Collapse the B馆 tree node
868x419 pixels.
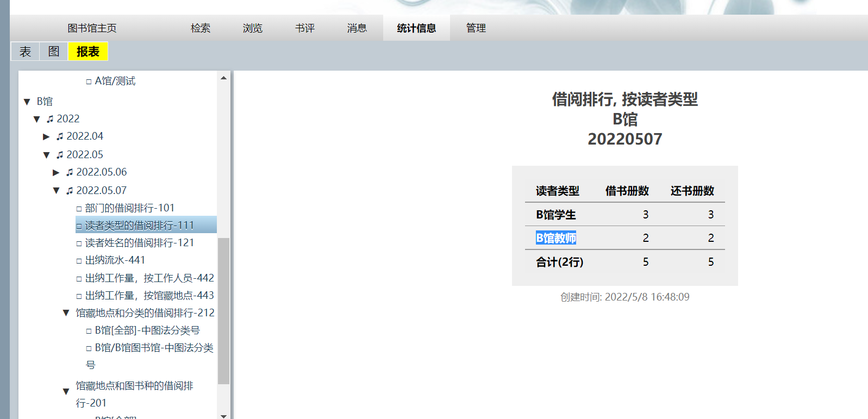tap(27, 102)
